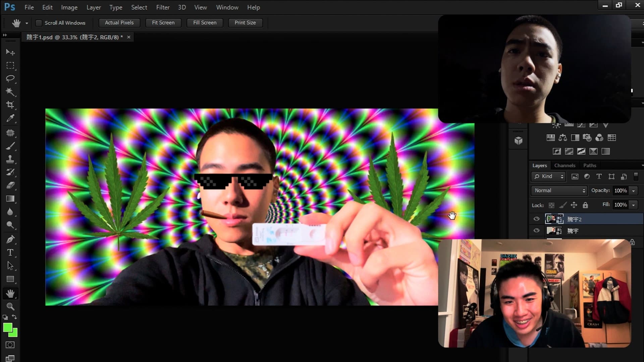Image resolution: width=644 pixels, height=362 pixels.
Task: Select the Pen tool
Action: [x=10, y=239]
